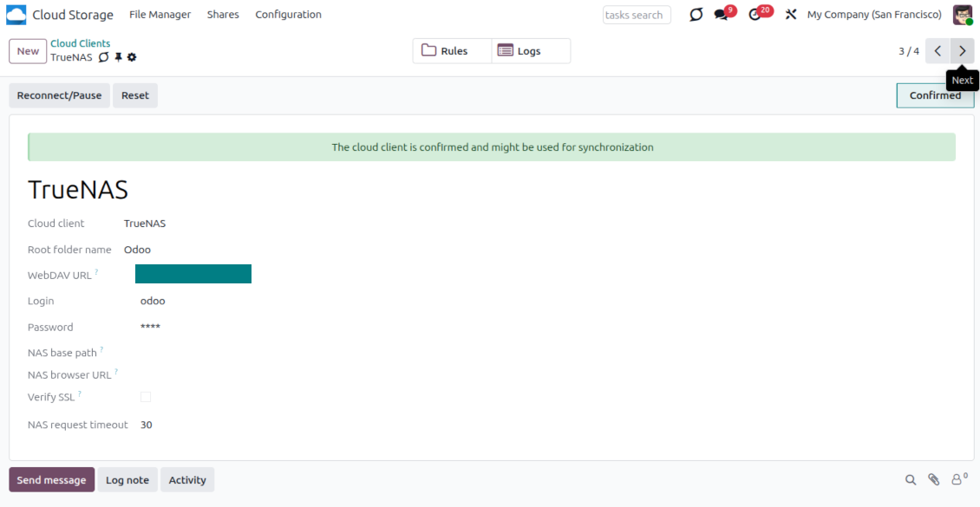Click the New button
Screen dimensions: 980x507
28,51
